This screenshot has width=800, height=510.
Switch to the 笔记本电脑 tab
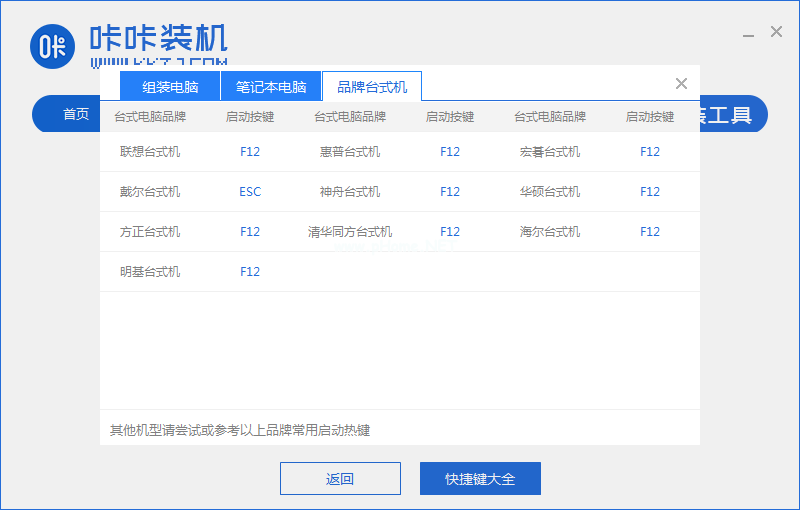[271, 87]
